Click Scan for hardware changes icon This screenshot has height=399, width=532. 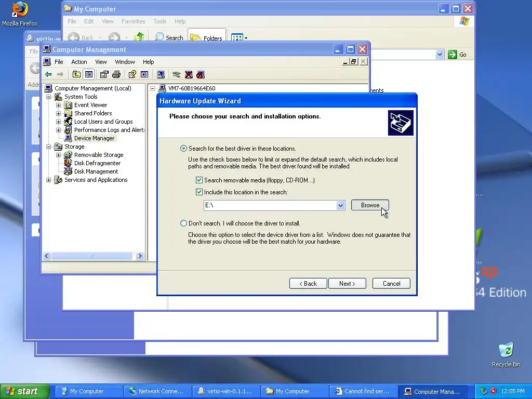click(x=161, y=74)
